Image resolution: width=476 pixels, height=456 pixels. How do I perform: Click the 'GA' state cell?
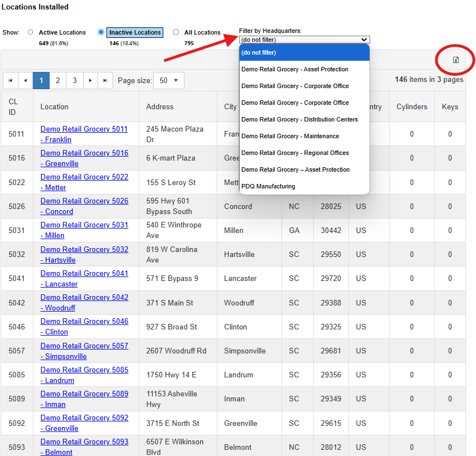[x=298, y=230]
